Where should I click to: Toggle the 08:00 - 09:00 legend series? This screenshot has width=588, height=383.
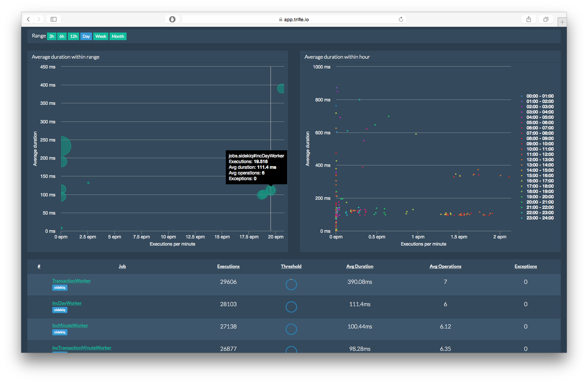click(x=537, y=138)
